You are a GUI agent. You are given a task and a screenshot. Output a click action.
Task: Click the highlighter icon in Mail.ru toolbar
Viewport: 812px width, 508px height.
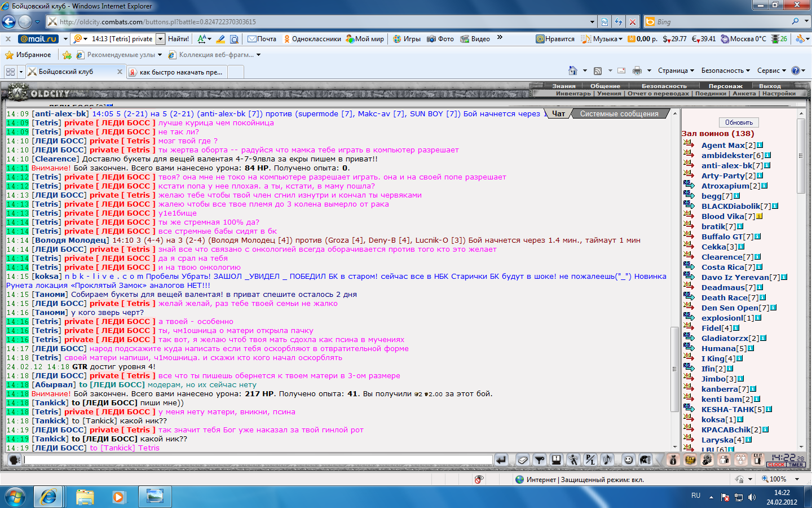pyautogui.click(x=220, y=39)
